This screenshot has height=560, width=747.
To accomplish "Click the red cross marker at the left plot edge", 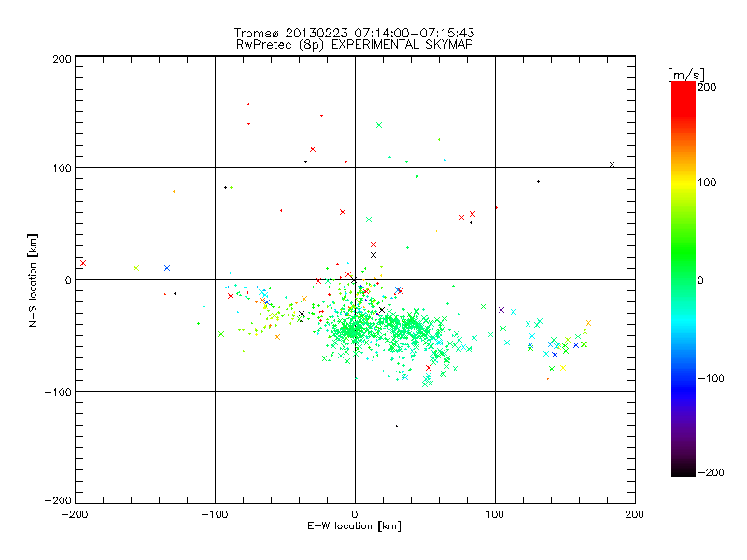I will pos(83,263).
